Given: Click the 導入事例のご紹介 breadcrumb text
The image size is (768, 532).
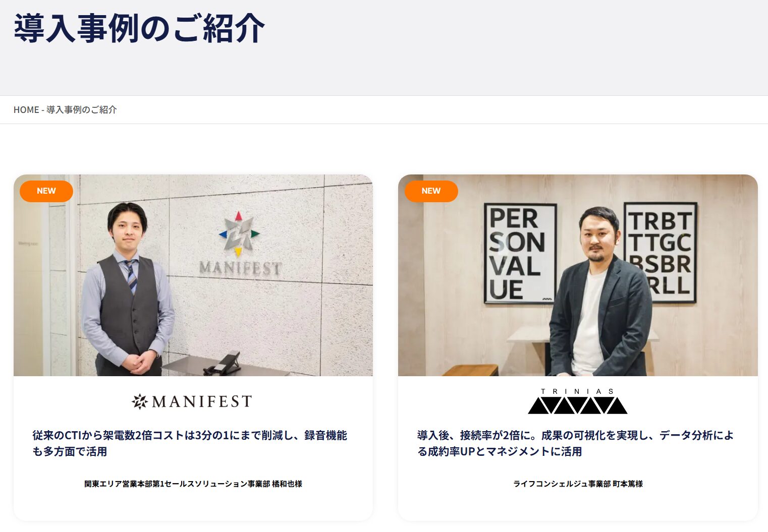Looking at the screenshot, I should pos(81,109).
